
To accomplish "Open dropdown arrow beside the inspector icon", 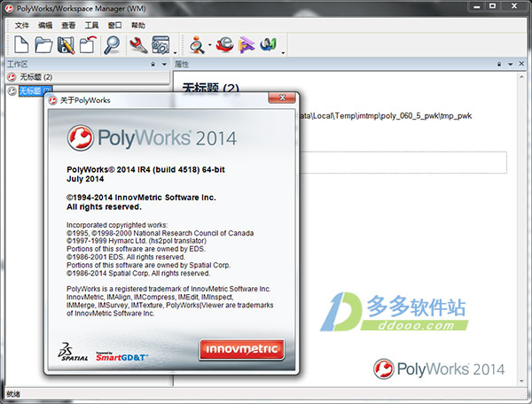I will (x=209, y=44).
